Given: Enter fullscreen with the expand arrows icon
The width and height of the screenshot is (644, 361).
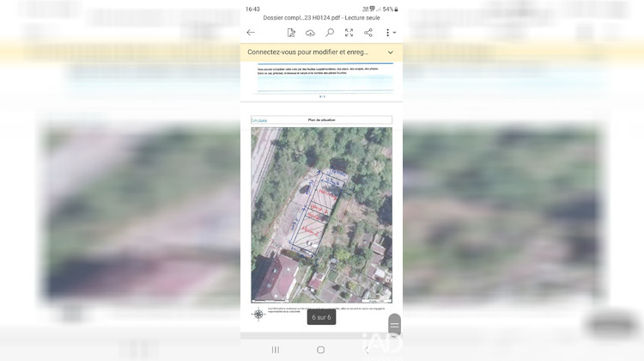Looking at the screenshot, I should pos(349,33).
